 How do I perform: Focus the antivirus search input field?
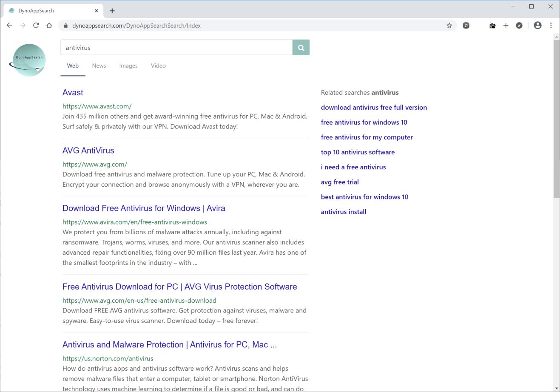point(176,48)
